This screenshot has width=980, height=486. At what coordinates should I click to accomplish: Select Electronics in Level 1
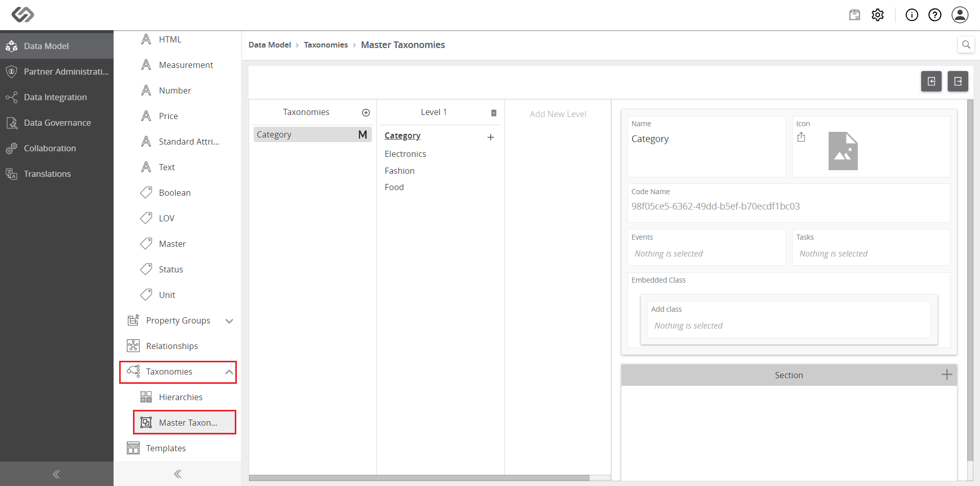[405, 154]
